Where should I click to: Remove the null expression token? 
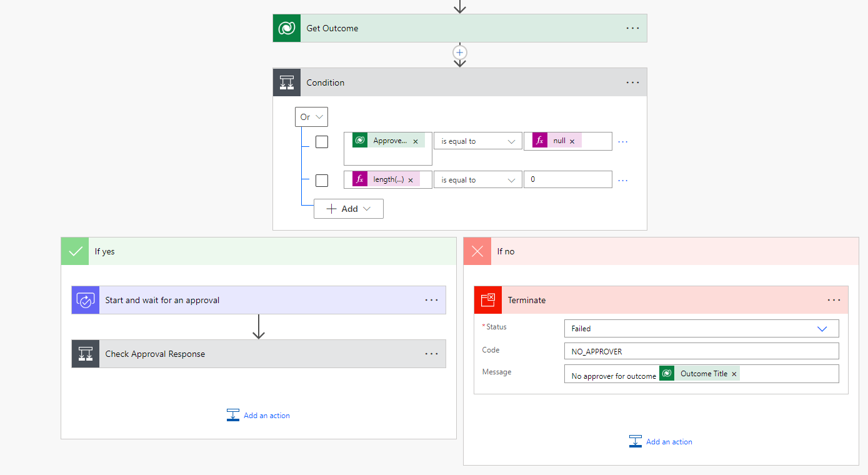coord(572,141)
